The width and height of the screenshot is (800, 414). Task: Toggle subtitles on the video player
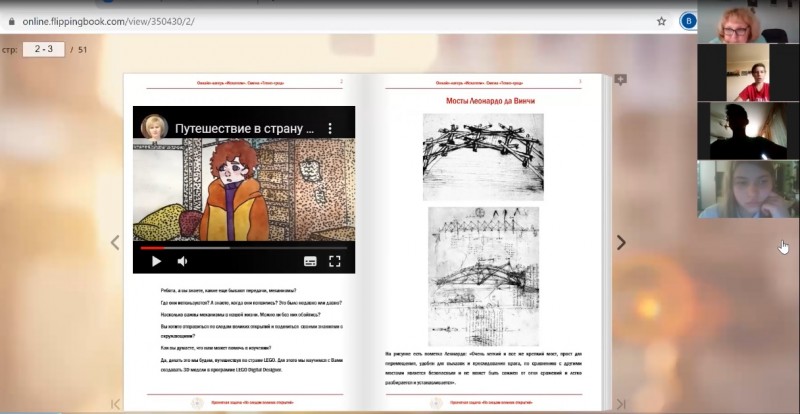tap(310, 261)
